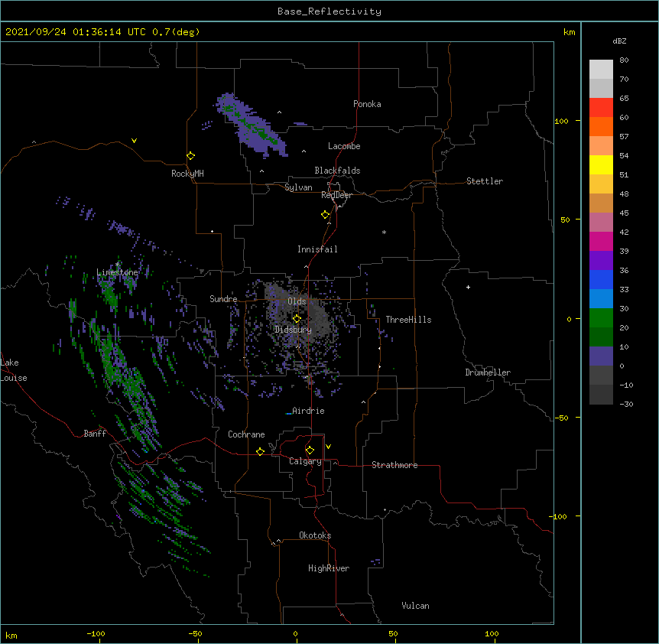This screenshot has height=644, width=659.
Task: Click the Lacombe city label
Action: click(344, 146)
